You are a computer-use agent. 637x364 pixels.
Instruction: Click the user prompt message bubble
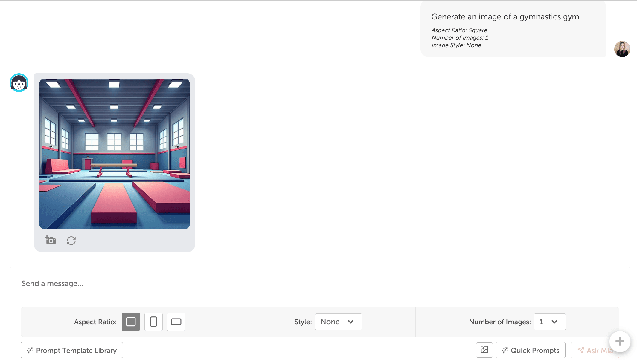(x=513, y=29)
